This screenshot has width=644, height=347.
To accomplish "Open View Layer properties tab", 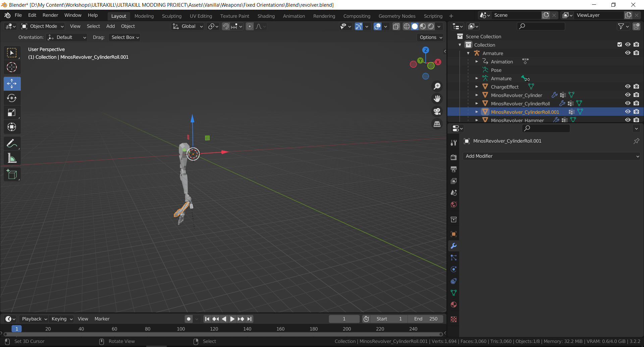I will tap(453, 181).
